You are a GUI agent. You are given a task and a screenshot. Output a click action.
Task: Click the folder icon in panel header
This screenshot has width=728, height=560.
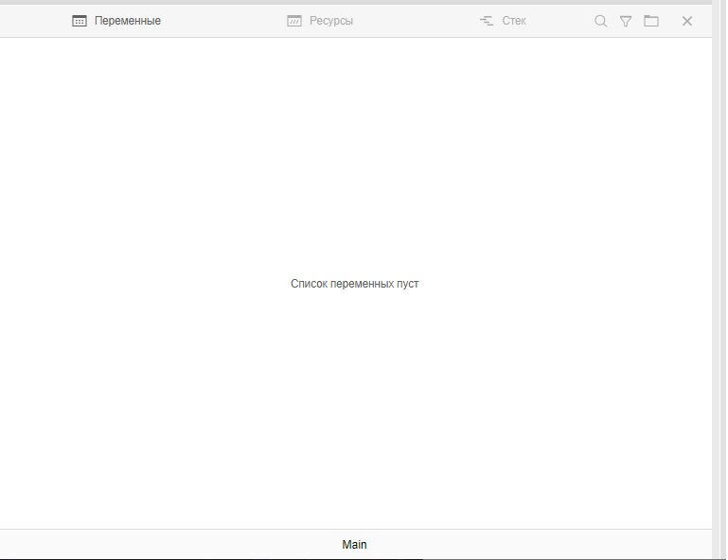point(651,21)
